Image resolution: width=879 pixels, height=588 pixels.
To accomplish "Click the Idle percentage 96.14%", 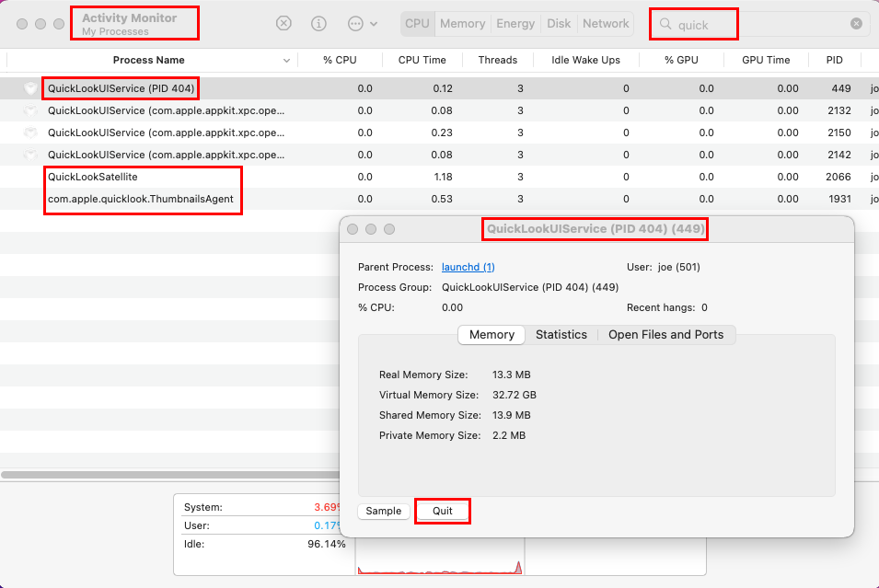I will tap(326, 544).
